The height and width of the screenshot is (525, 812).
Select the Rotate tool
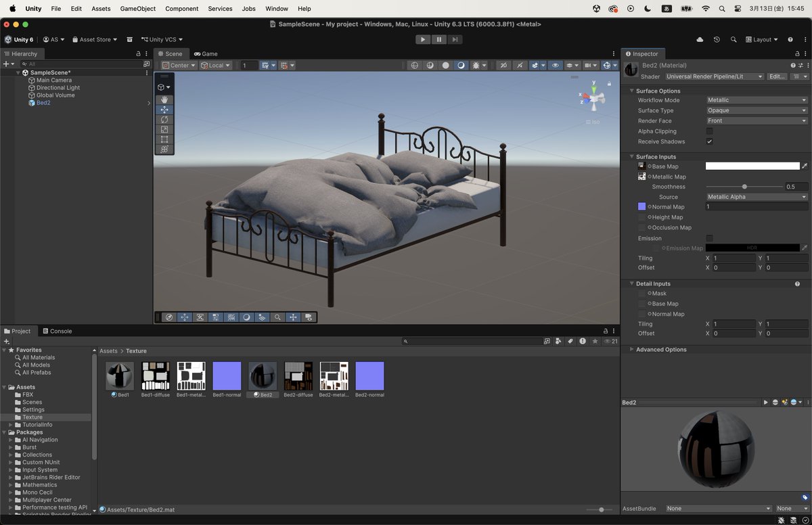[164, 120]
